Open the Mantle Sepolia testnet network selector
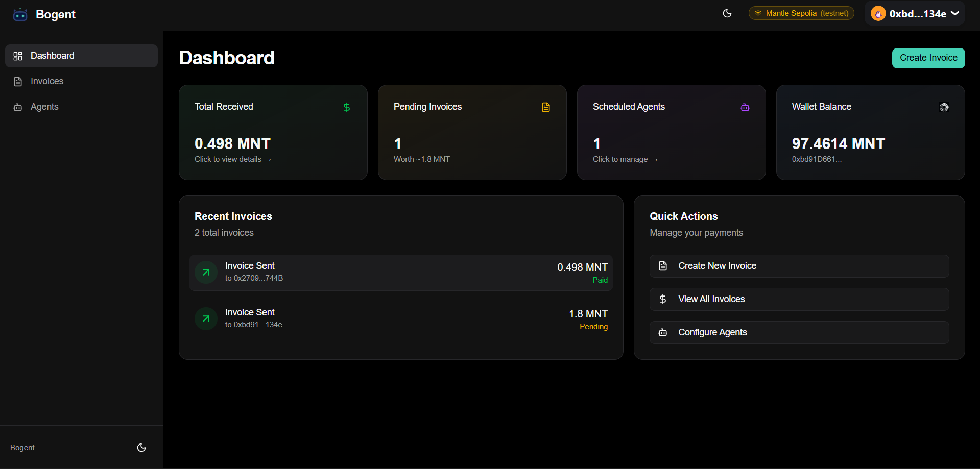Viewport: 980px width, 469px height. [801, 13]
